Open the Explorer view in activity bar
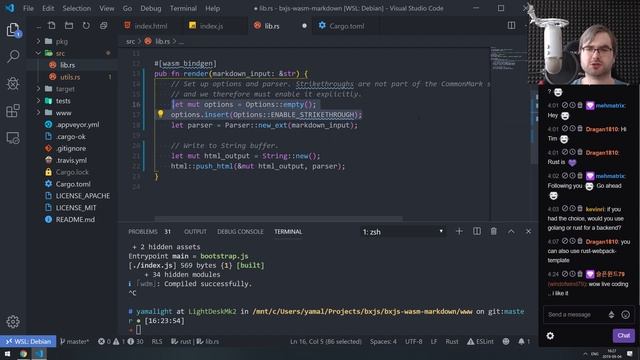Viewport: 640px width, 360px height. (x=13, y=30)
